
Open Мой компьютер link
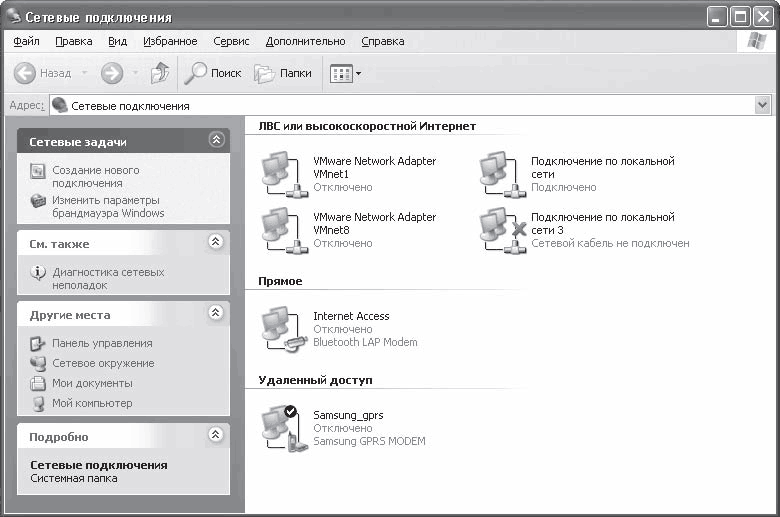click(x=92, y=403)
